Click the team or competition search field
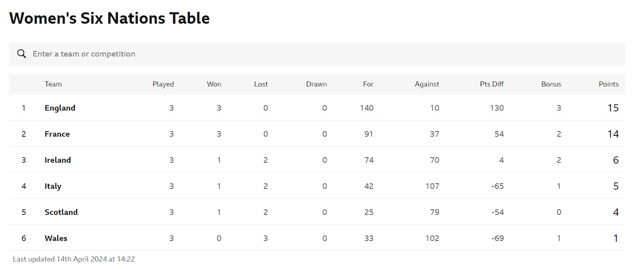 [x=316, y=54]
